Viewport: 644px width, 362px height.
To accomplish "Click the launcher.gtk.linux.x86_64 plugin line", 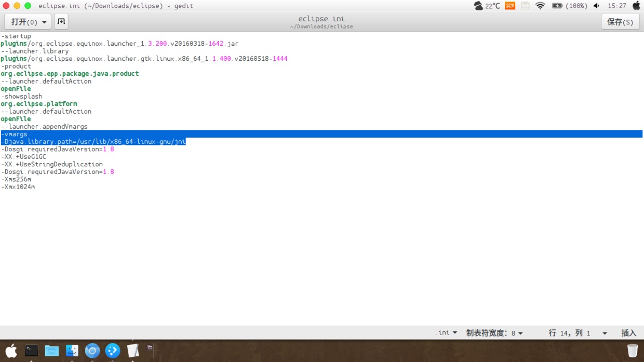I will tap(144, 59).
